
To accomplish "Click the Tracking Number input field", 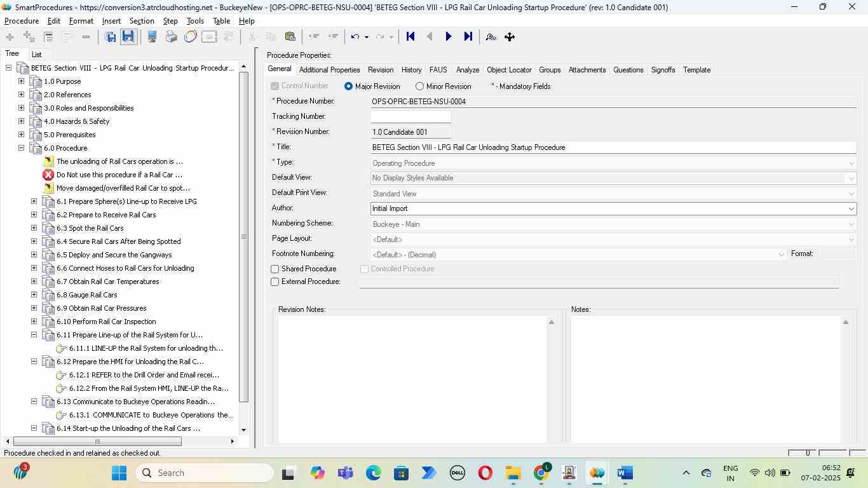I will 410,117.
